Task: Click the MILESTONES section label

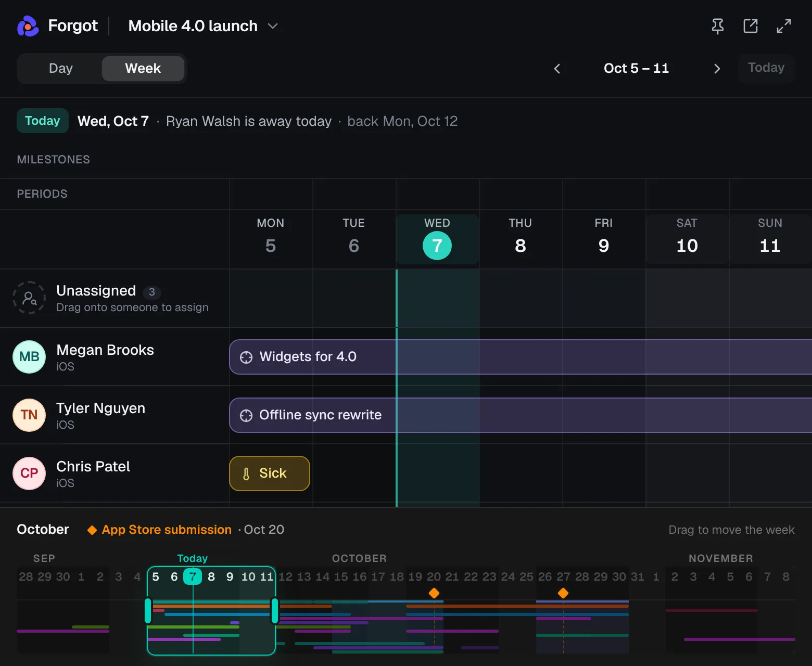Action: click(54, 160)
